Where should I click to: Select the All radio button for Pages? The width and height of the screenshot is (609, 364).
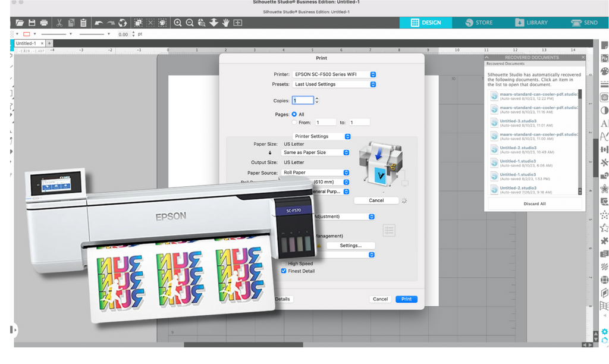click(x=295, y=114)
